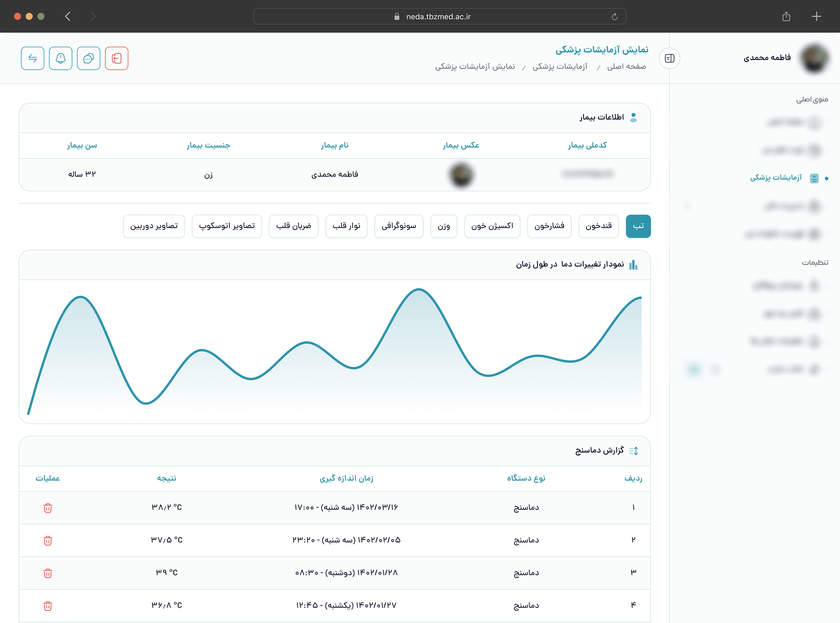Viewport: 840px width, 623px height.
Task: Click the date cell ۱۴۰۲/۰۳/۱۶ row
Action: pyautogui.click(x=346, y=508)
